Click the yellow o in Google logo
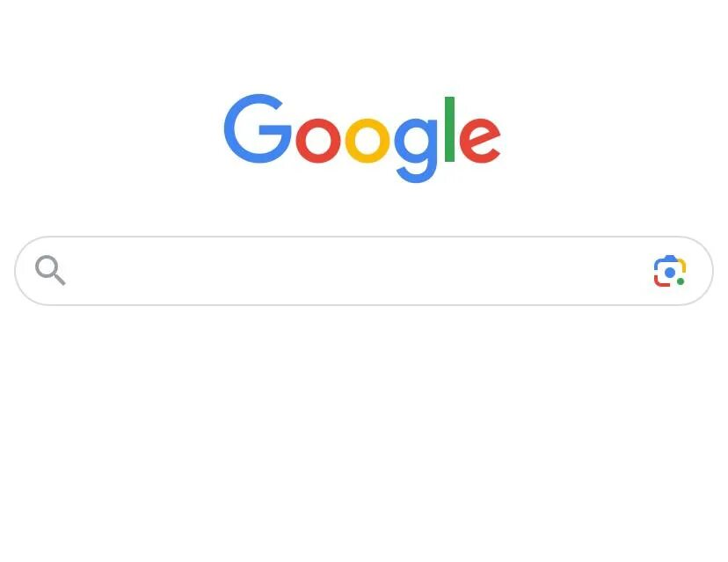This screenshot has width=728, height=562. coord(368,141)
